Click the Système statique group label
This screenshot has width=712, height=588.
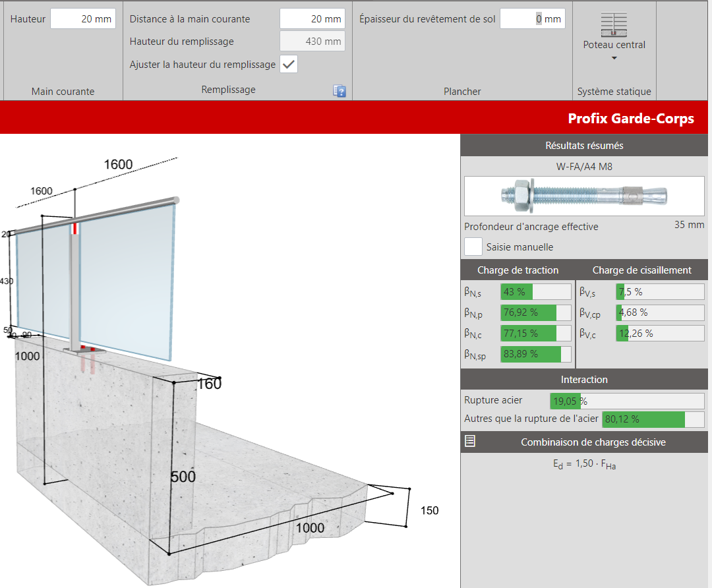[614, 91]
